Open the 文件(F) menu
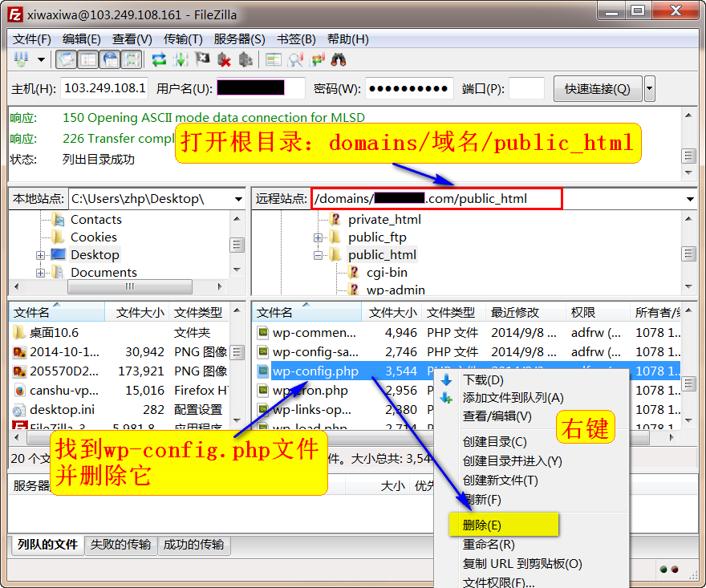This screenshot has width=706, height=588. pos(31,39)
